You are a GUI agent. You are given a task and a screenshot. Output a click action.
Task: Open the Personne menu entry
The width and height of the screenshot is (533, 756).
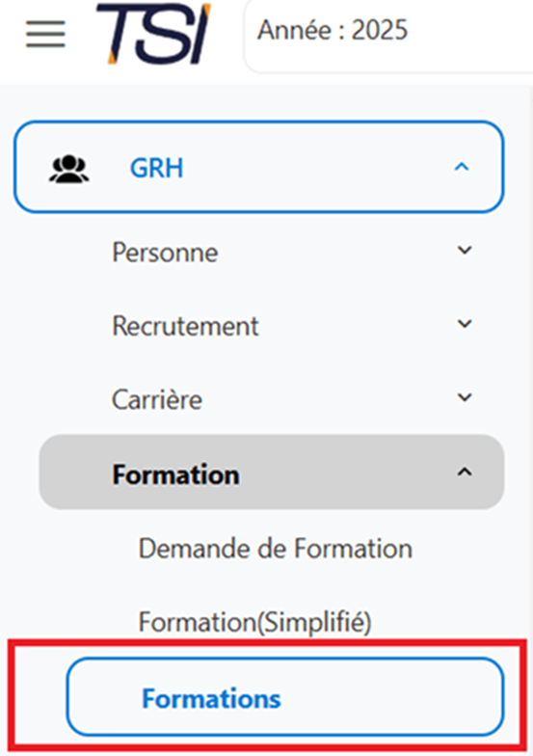[x=165, y=253]
